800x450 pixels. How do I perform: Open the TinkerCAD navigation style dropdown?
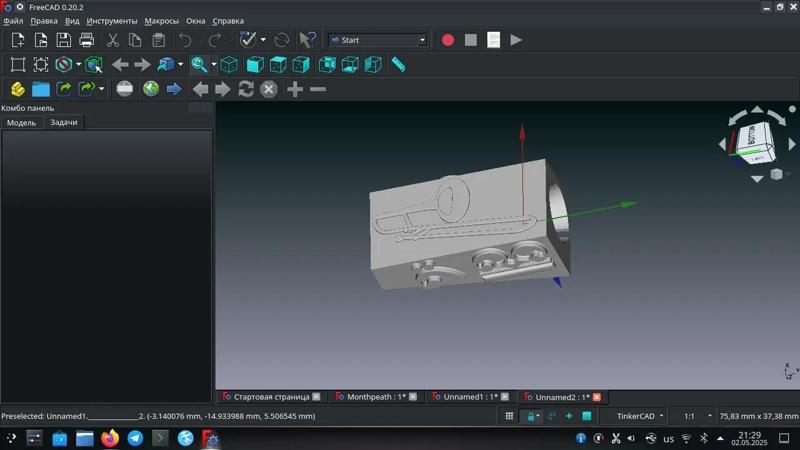[x=635, y=416]
